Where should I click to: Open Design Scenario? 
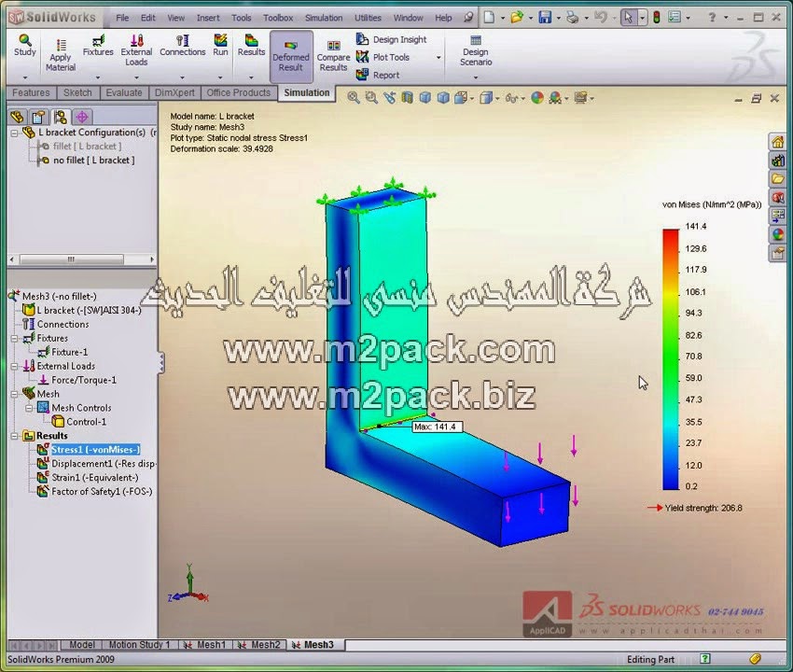476,51
